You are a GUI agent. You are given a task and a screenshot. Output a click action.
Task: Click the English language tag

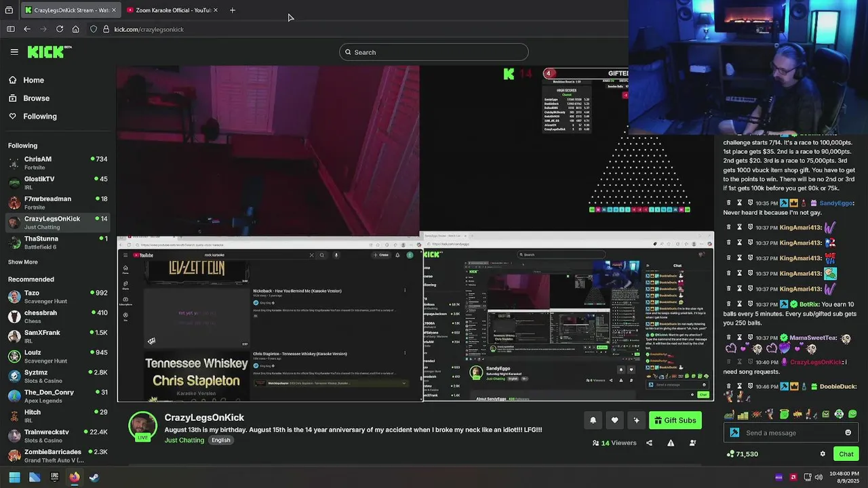220,440
